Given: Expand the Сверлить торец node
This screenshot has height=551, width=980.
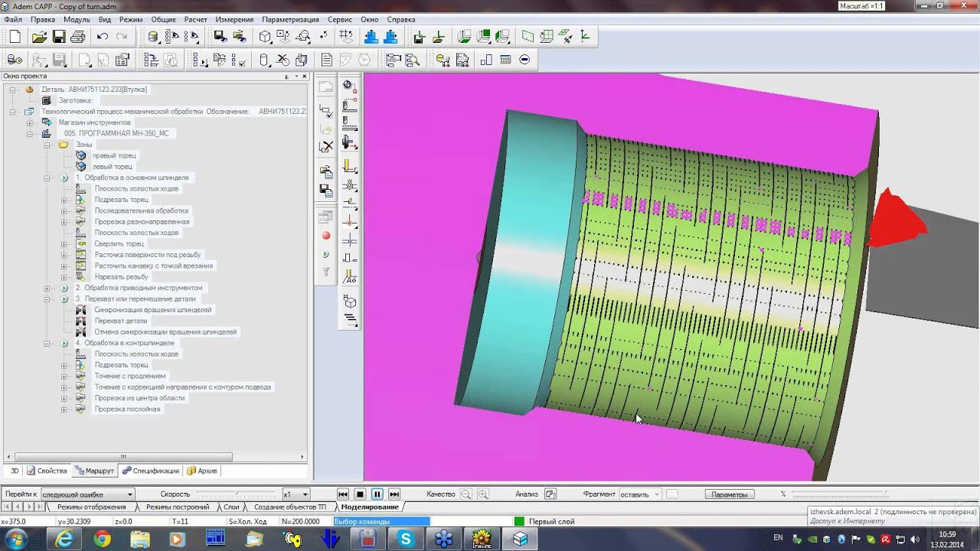Looking at the screenshot, I should 64,243.
